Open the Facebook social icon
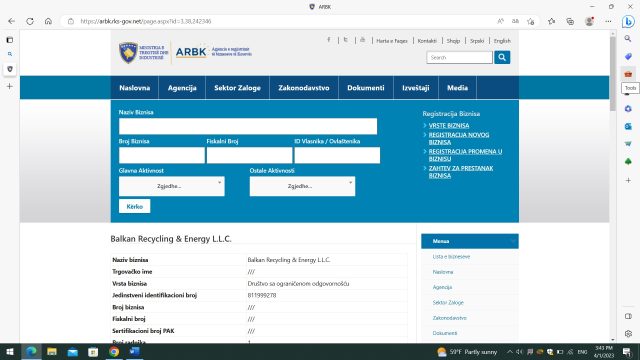Screen dimensions: 640x360 click(x=329, y=40)
